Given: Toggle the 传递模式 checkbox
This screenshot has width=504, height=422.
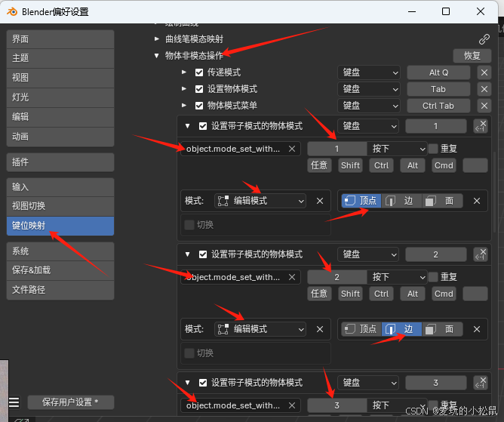Looking at the screenshot, I should [x=199, y=72].
